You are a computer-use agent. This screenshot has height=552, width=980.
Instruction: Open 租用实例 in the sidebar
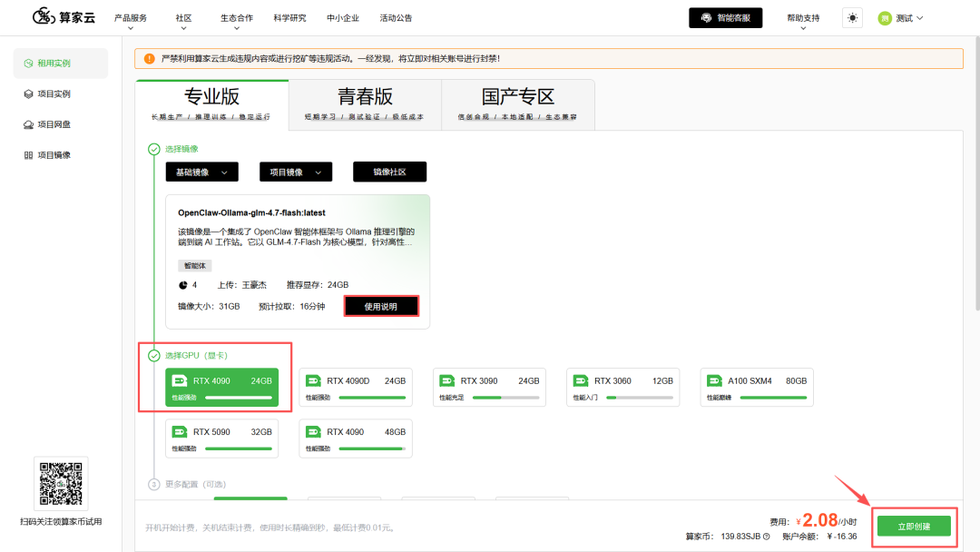[x=61, y=64]
